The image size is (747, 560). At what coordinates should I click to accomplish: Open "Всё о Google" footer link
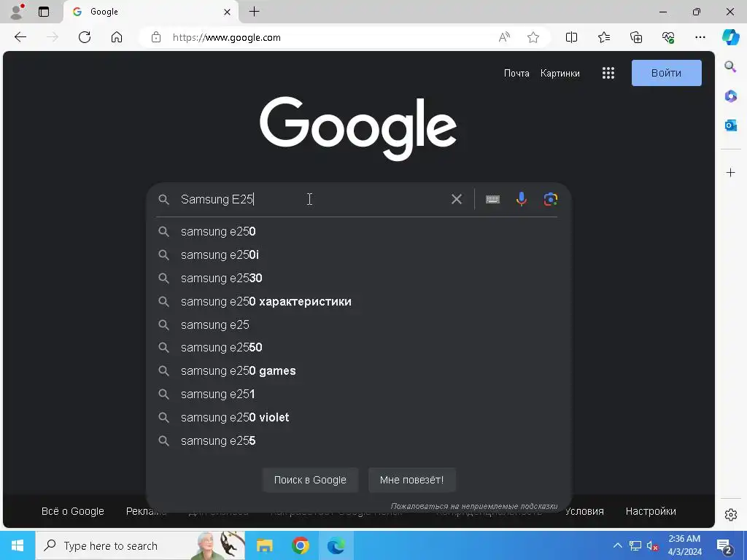(x=72, y=511)
